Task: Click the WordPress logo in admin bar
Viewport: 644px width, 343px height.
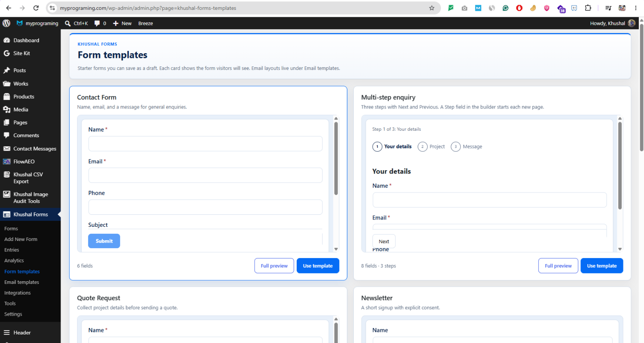Action: coord(6,23)
